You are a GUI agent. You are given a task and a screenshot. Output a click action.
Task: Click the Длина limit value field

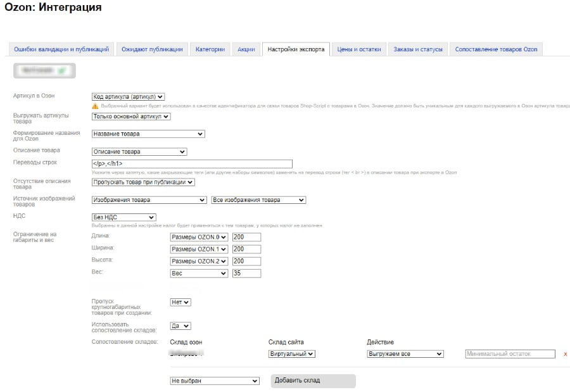(x=246, y=237)
